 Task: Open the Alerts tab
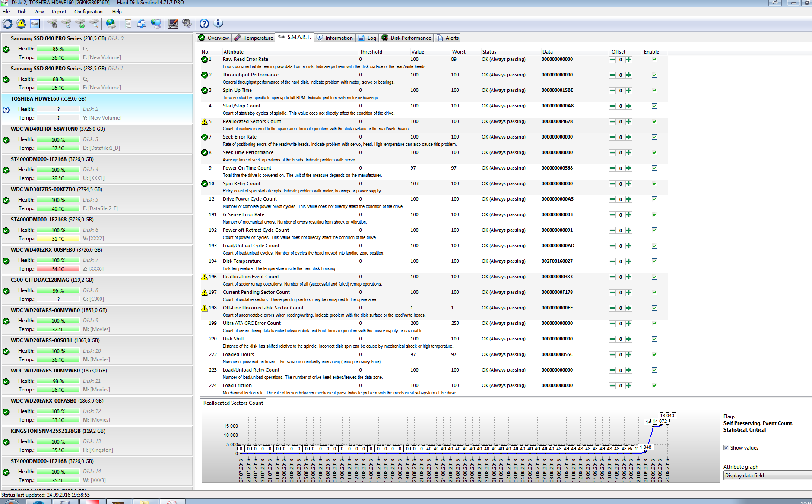447,38
